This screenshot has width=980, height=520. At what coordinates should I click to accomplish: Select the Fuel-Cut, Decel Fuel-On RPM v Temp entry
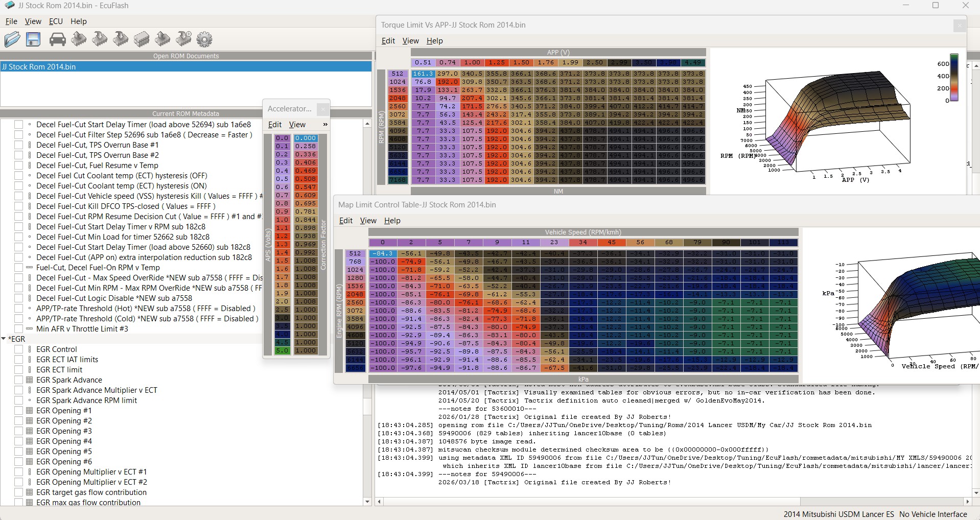click(98, 268)
